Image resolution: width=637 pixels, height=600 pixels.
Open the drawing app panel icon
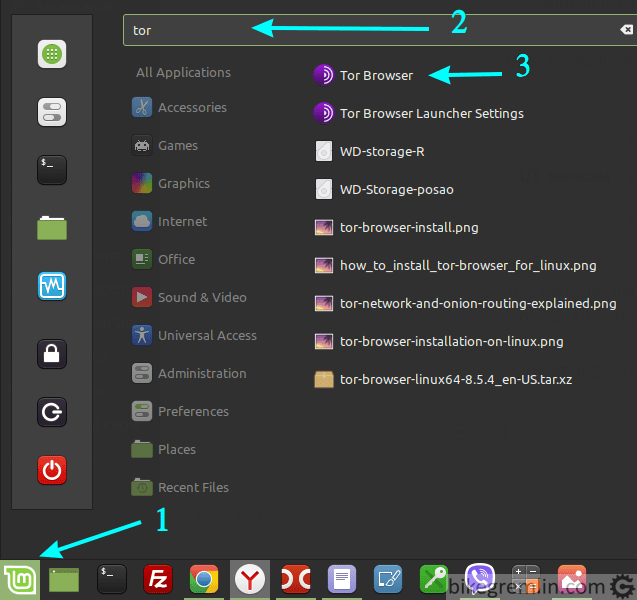click(388, 579)
